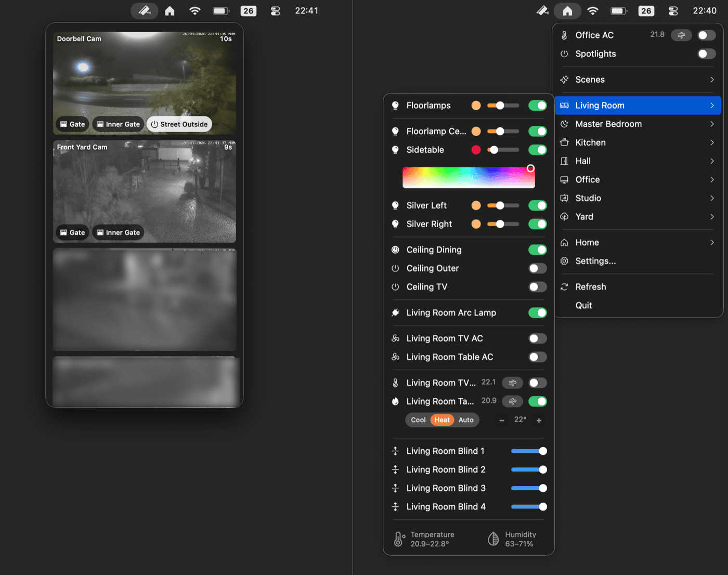Viewport: 728px width, 575px height.
Task: Open the Yard room submenu
Action: pyautogui.click(x=638, y=217)
